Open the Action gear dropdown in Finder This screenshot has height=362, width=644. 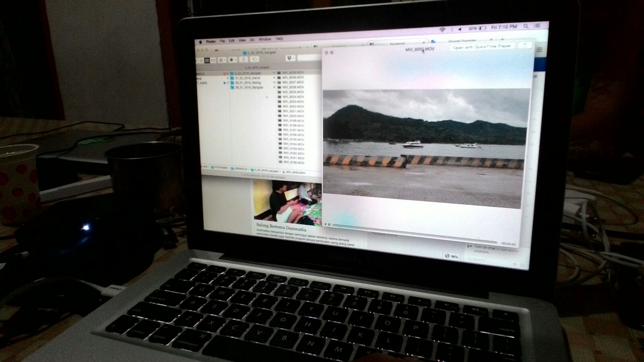233,60
